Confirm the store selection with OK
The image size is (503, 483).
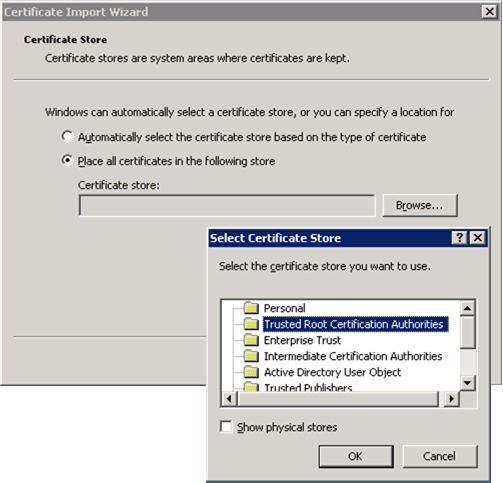(356, 456)
